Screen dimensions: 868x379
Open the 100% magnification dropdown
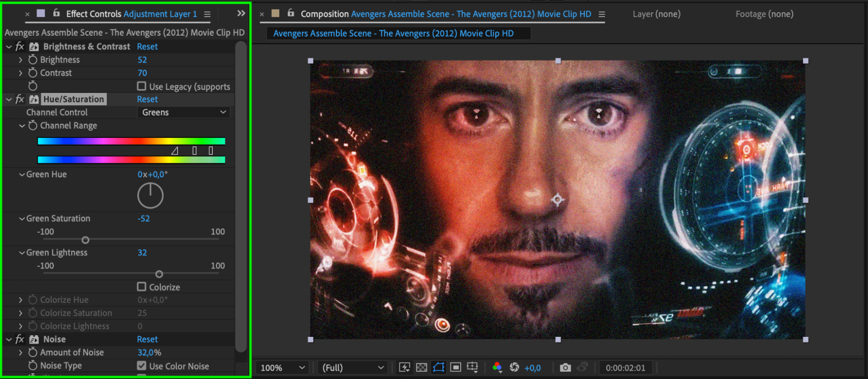(282, 368)
